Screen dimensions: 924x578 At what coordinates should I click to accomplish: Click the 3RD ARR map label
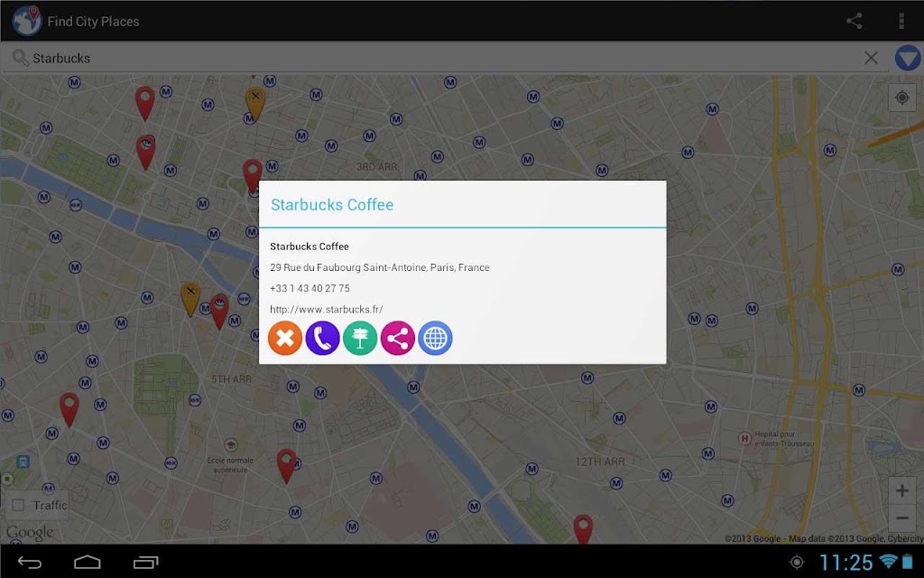[376, 167]
